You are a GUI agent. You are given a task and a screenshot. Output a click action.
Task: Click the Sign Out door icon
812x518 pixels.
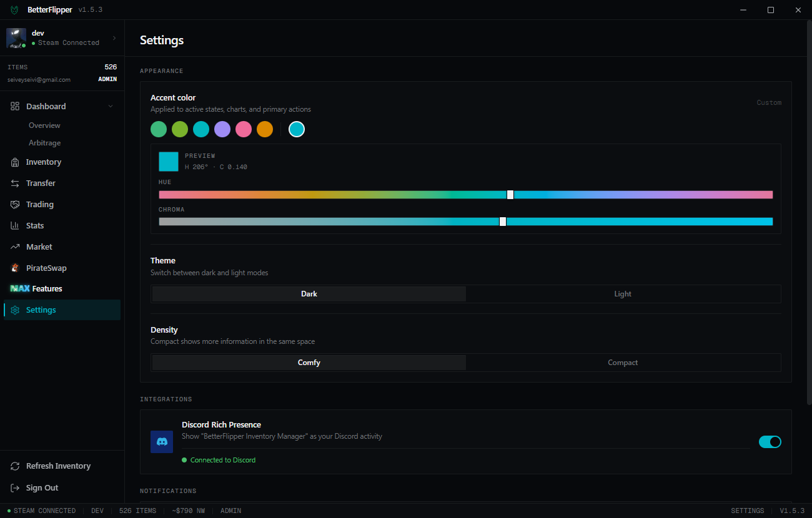point(15,488)
